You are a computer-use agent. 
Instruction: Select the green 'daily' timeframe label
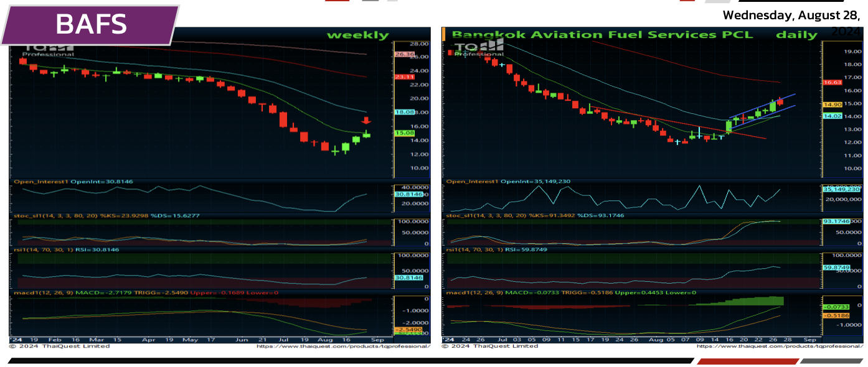(x=796, y=35)
